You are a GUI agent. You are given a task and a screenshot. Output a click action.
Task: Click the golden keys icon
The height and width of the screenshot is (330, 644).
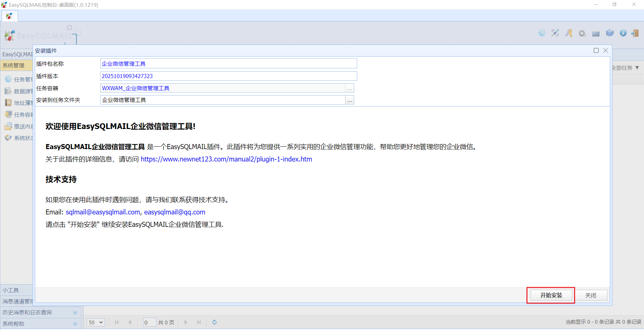click(x=569, y=33)
